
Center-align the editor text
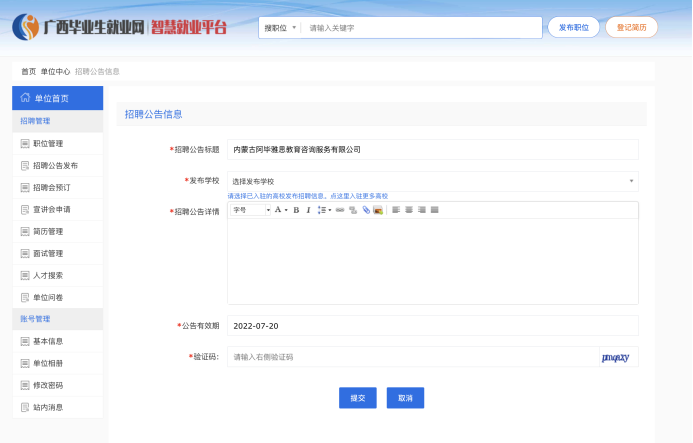tap(409, 210)
